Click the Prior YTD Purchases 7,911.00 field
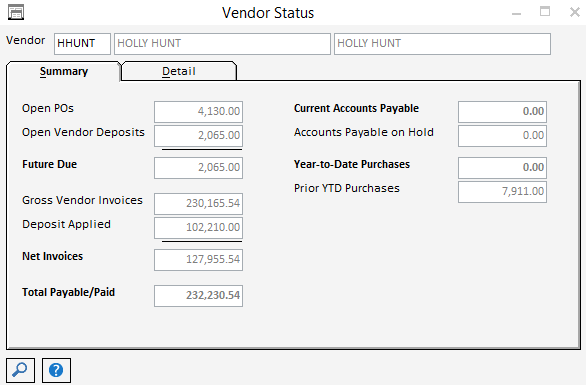 (502, 191)
